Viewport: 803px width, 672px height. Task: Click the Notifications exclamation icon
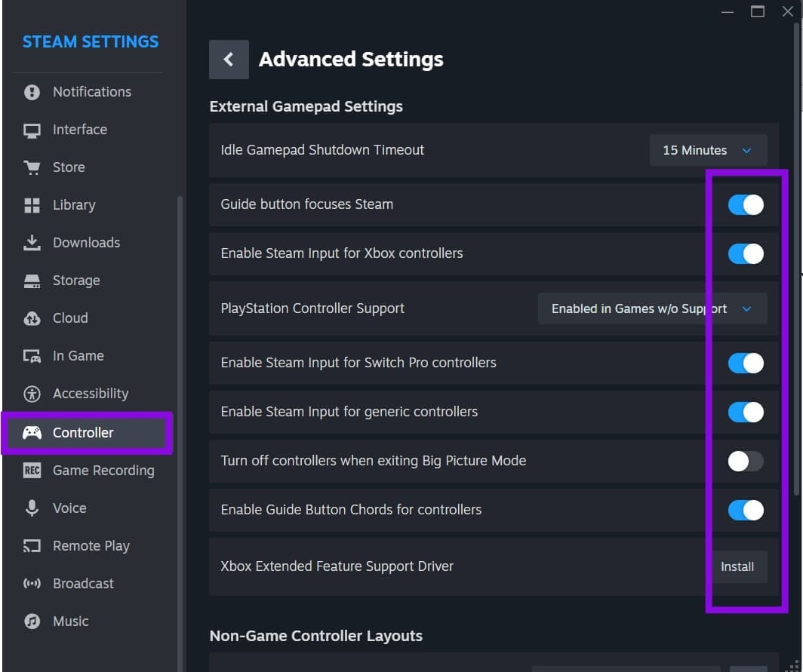32,92
